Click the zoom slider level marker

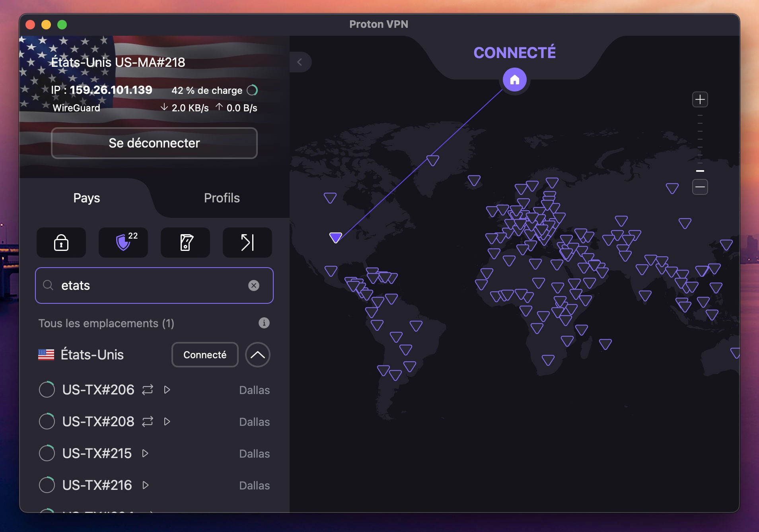point(700,171)
